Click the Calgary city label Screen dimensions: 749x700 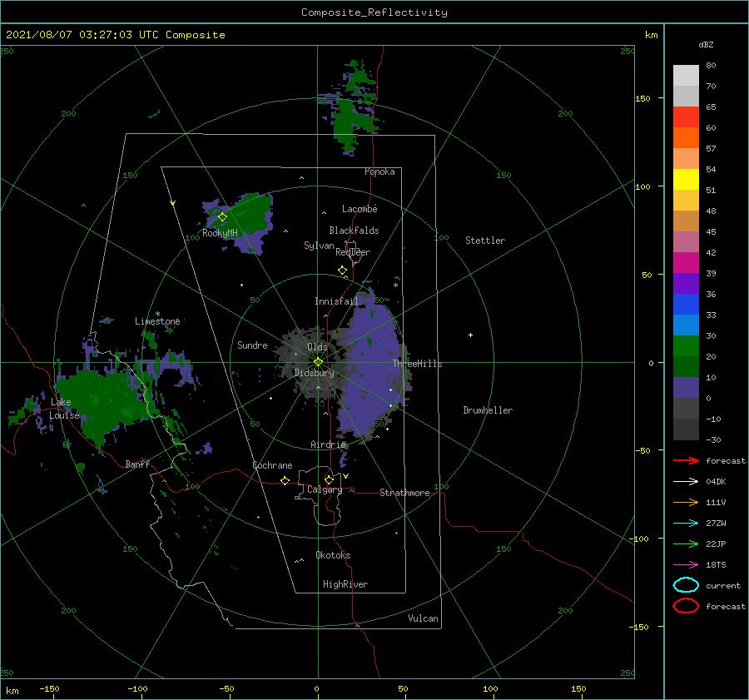(325, 489)
